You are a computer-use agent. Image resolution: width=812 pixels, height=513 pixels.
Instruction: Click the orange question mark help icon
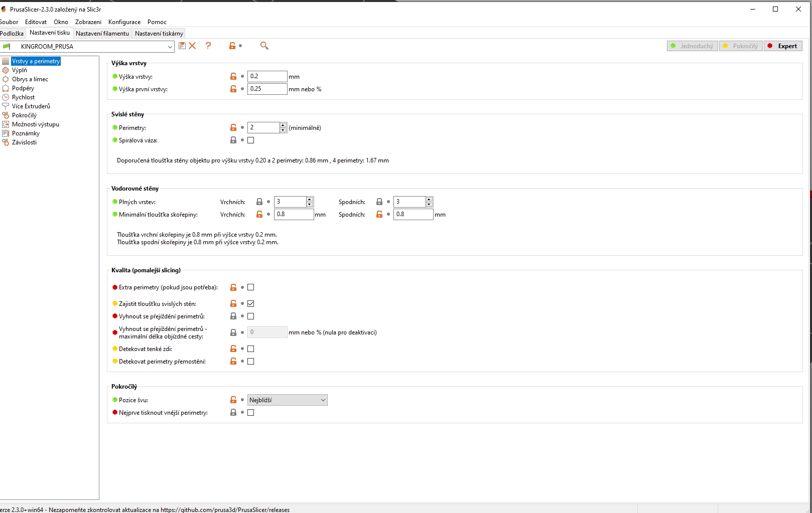pos(208,46)
